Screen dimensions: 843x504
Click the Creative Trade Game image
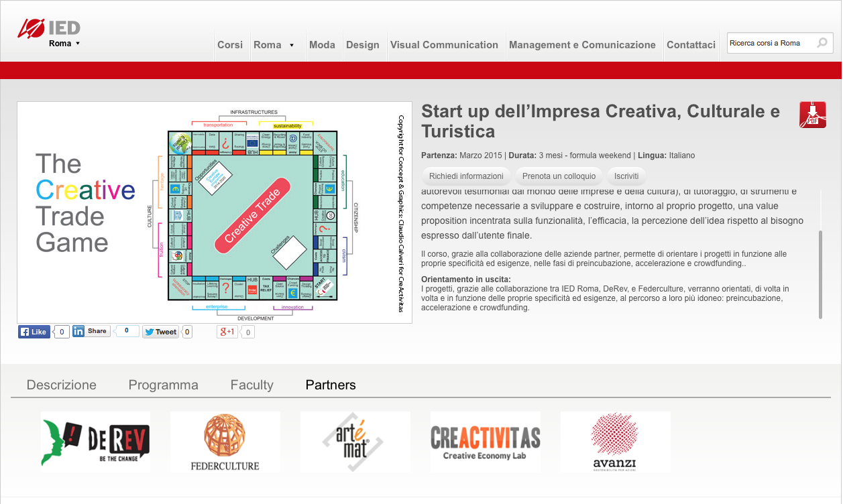pos(215,212)
